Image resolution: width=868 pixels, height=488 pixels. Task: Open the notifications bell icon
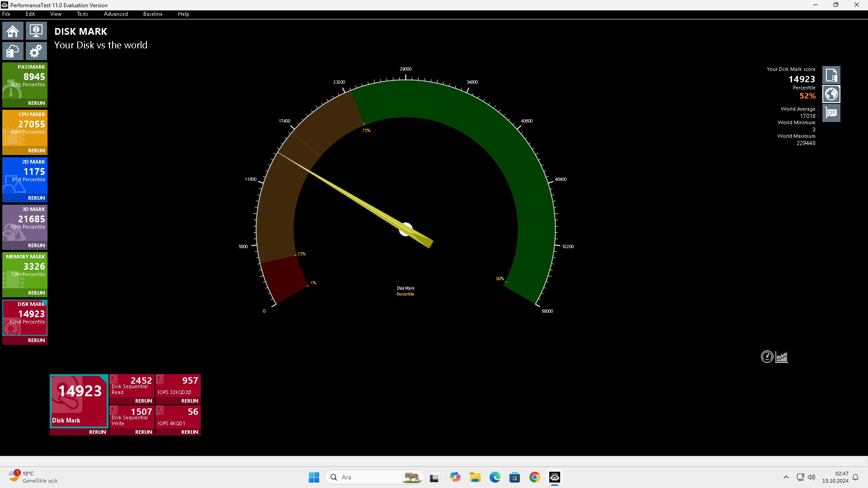[x=855, y=477]
